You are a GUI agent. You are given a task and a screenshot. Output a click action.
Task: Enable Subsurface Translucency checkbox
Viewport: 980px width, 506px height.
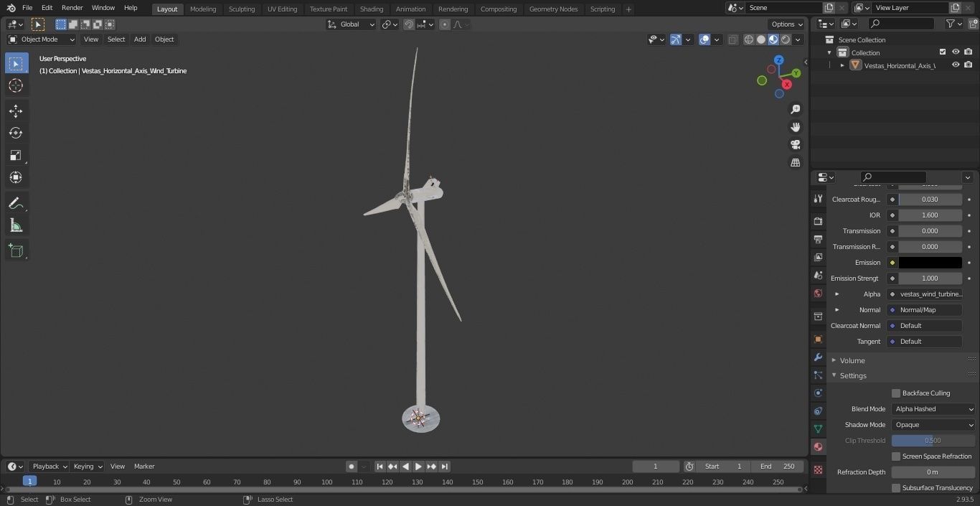click(x=896, y=488)
